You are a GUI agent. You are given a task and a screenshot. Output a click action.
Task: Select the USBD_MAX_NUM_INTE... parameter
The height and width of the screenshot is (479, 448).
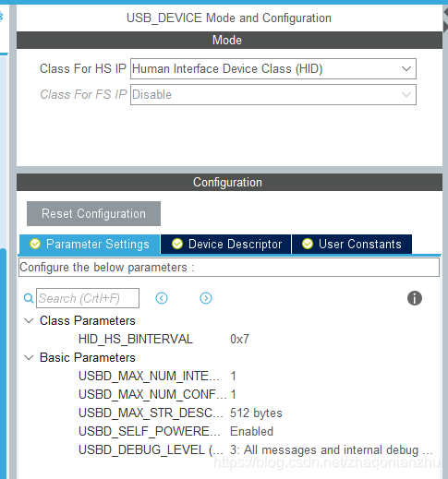coord(149,377)
